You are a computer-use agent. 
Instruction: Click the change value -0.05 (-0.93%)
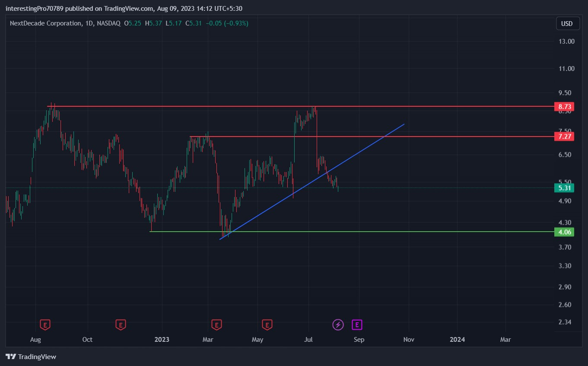pyautogui.click(x=227, y=23)
